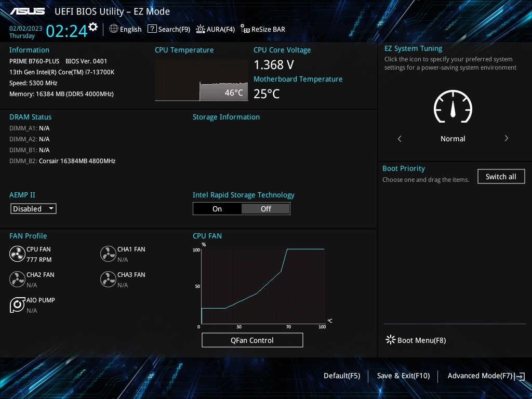The height and width of the screenshot is (399, 532).
Task: Click the Boot Priority heading
Action: (404, 169)
